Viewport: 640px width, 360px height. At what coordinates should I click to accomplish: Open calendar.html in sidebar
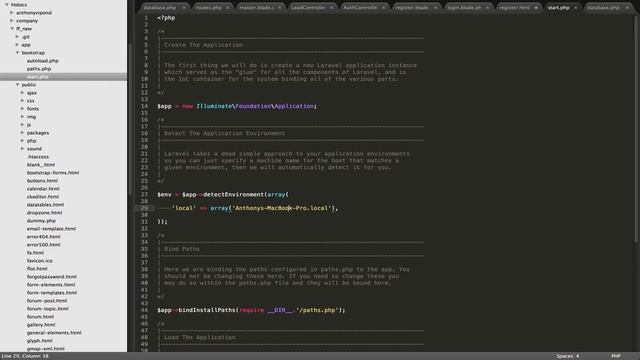43,189
